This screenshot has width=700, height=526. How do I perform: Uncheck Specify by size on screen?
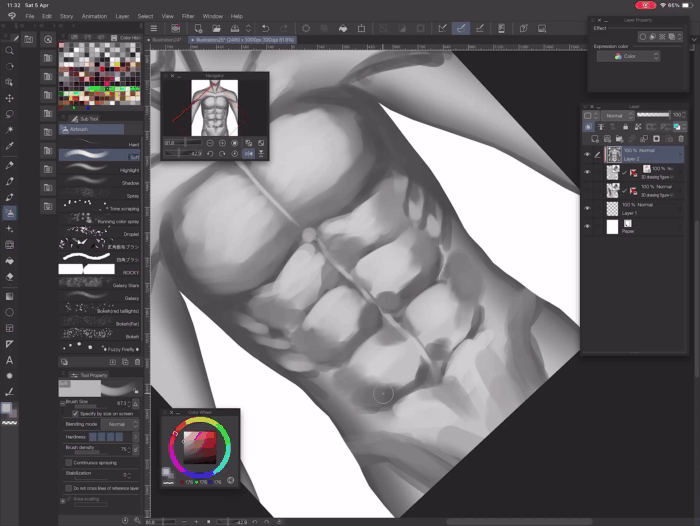[74, 413]
